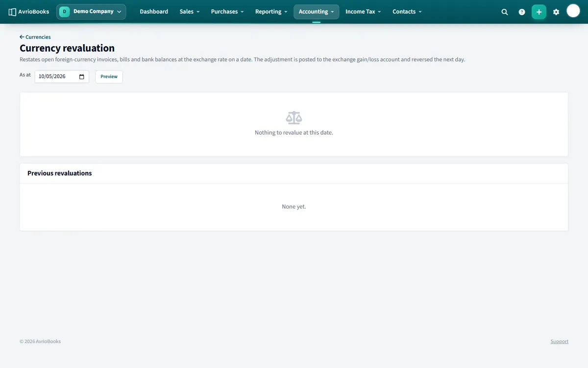Image resolution: width=588 pixels, height=368 pixels.
Task: Click the '© 2026 AvrioBooks' footer text
Action: click(40, 342)
